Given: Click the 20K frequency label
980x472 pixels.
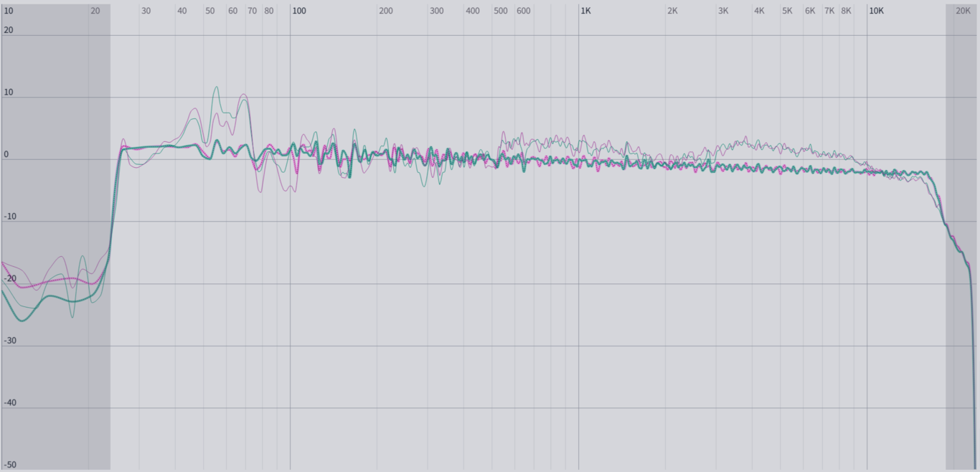Looking at the screenshot, I should point(963,11).
